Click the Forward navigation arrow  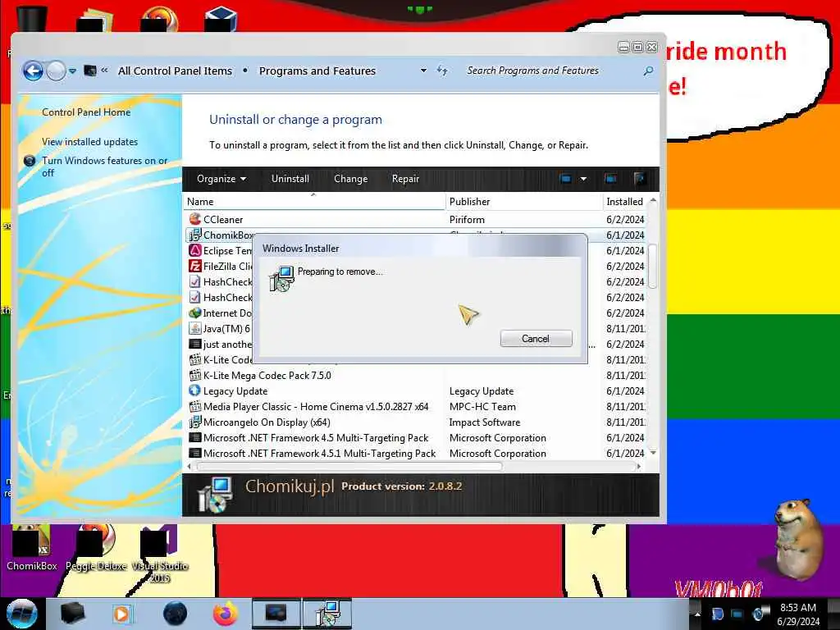(56, 71)
